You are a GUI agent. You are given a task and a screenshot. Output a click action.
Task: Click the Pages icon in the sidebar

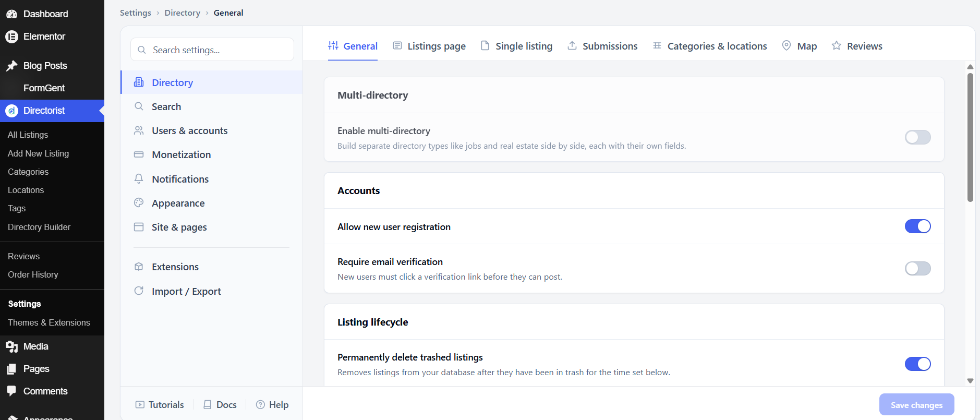click(11, 369)
